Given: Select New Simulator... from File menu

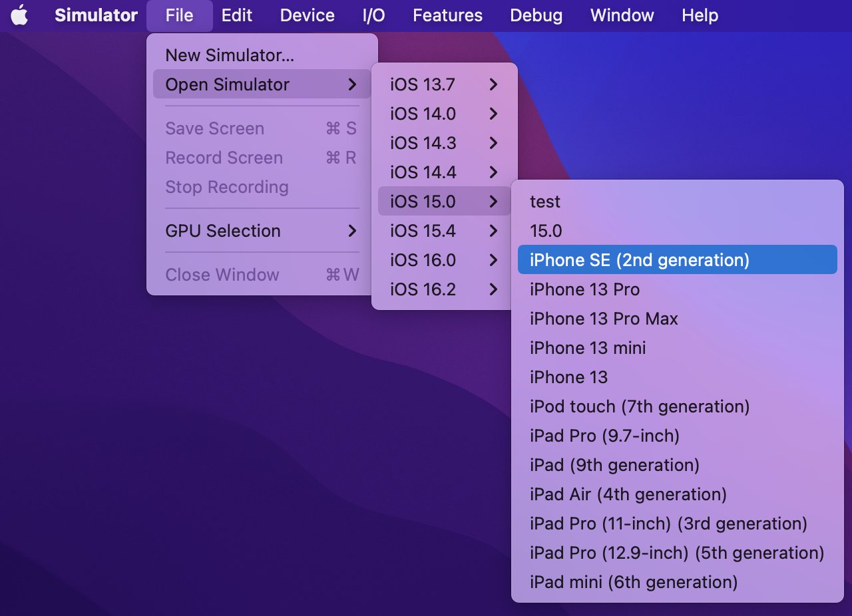Looking at the screenshot, I should (230, 55).
